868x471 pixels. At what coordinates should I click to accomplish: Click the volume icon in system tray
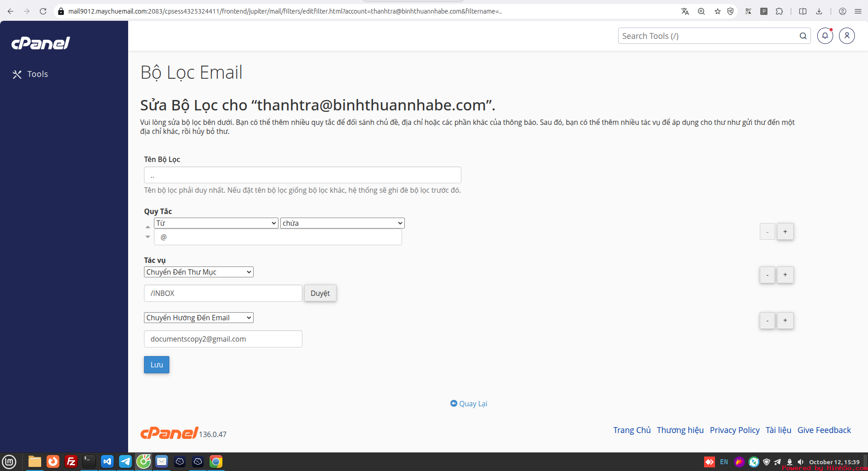click(x=801, y=462)
